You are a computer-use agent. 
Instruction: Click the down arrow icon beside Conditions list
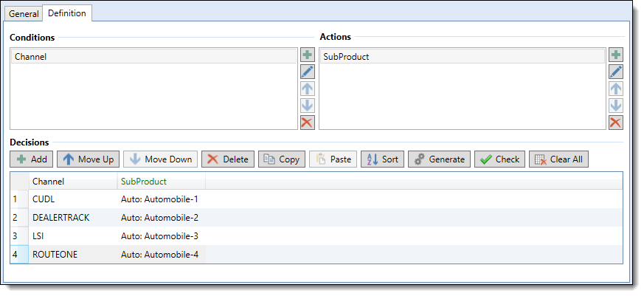point(307,106)
